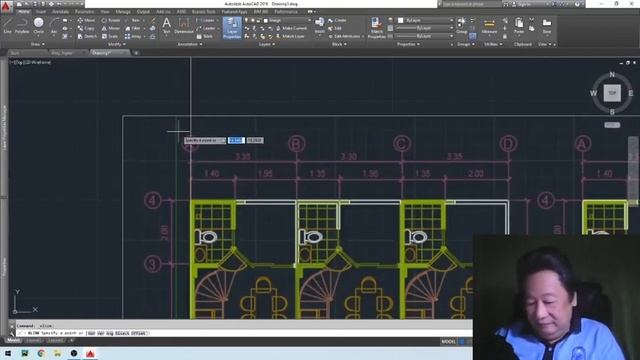
Task: Switch to the Annotate ribbon tab
Action: pyautogui.click(x=60, y=12)
